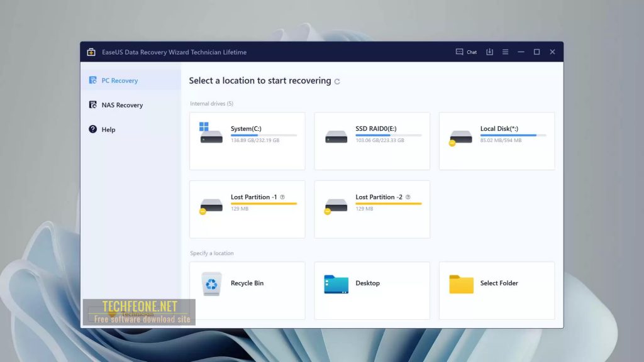Click the Internal drives (5) heading

point(211,104)
